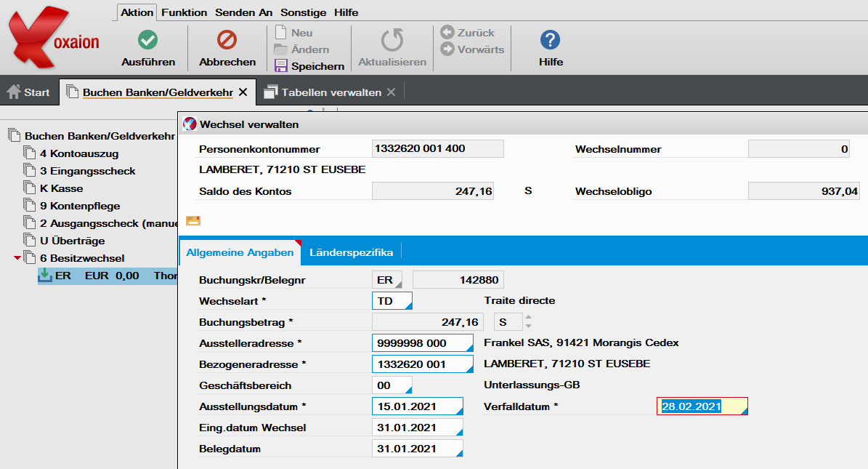Select the Buchen Banken/Geldverkehr tab

(158, 92)
